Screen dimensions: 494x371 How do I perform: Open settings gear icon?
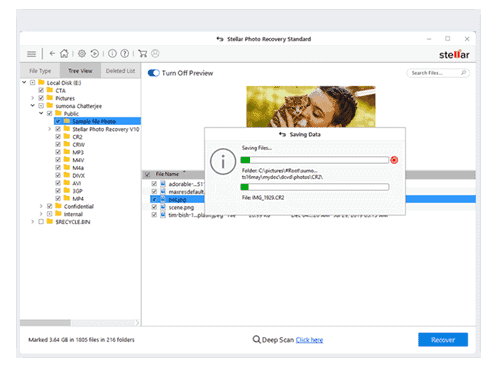(x=82, y=53)
